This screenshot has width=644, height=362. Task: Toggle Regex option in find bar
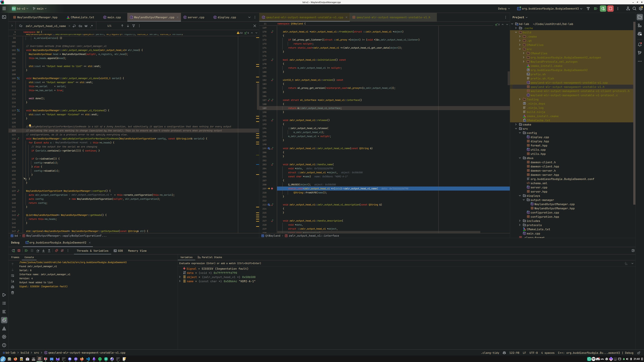pyautogui.click(x=92, y=26)
